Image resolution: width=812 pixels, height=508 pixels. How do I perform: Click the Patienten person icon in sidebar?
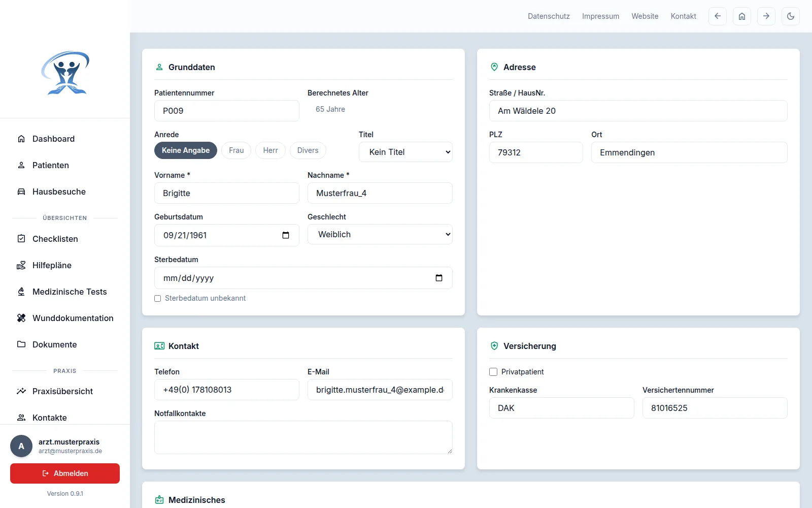[x=21, y=165]
